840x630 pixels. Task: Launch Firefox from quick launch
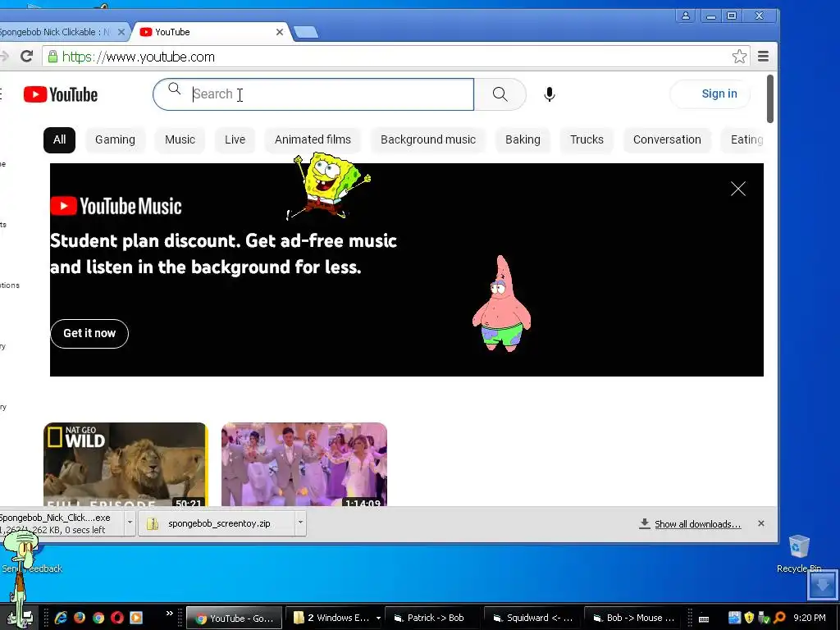point(80,618)
